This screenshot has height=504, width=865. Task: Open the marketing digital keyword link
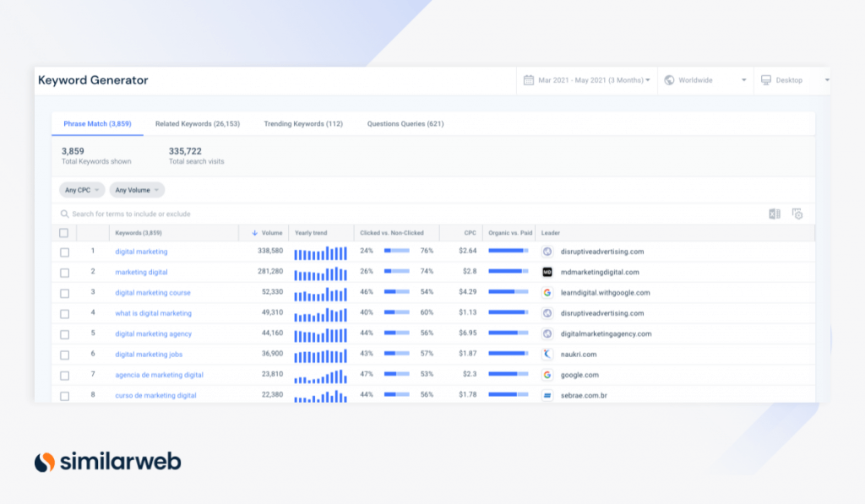click(x=141, y=272)
